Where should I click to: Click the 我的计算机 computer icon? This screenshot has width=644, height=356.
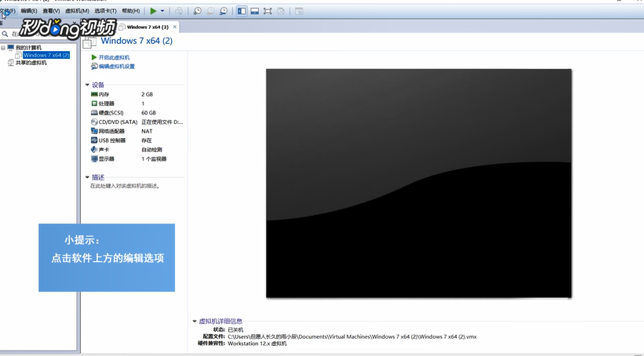(11, 48)
